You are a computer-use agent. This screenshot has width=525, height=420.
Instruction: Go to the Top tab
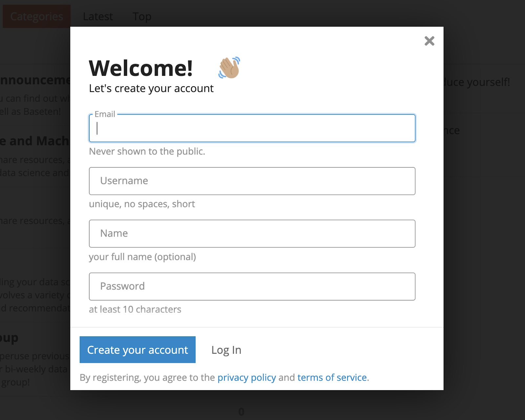coord(142,16)
